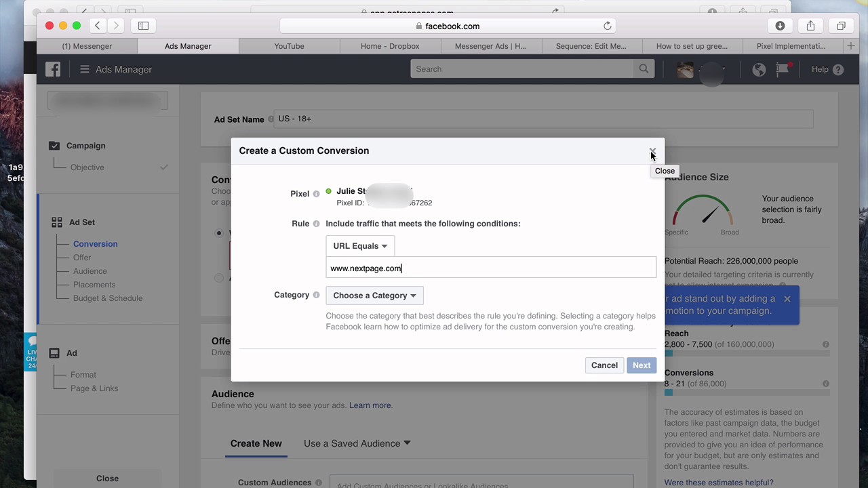
Task: Click the Ad Set grid icon
Action: tap(56, 222)
